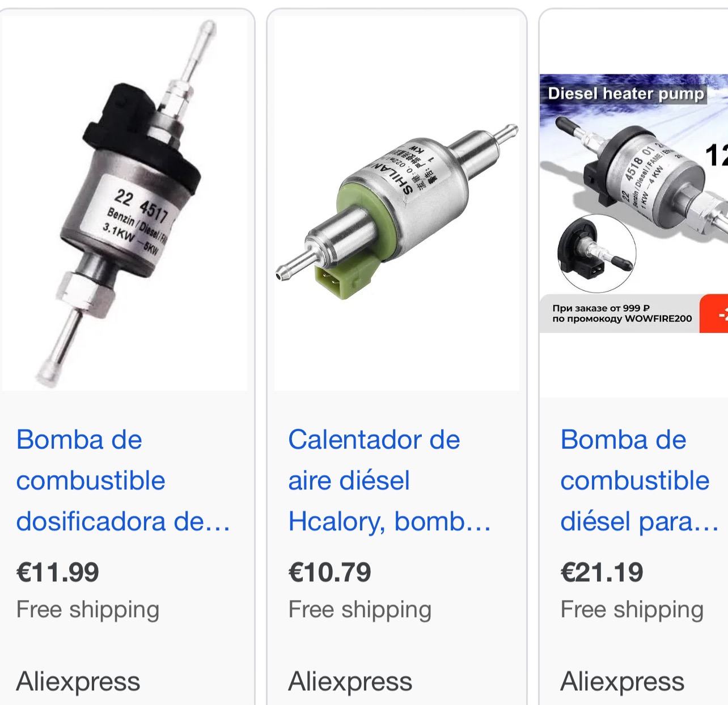Select the €11.99 price listing
This screenshot has height=705, width=728.
pos(58,572)
